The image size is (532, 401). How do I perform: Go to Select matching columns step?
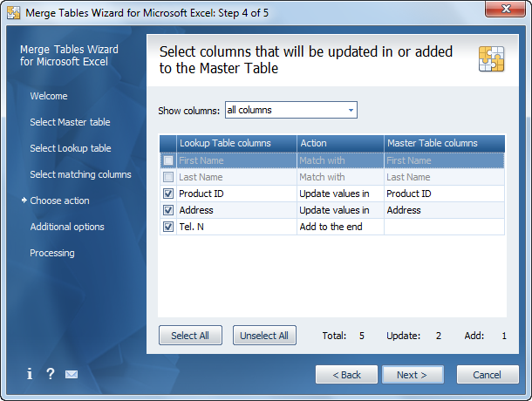[80, 174]
